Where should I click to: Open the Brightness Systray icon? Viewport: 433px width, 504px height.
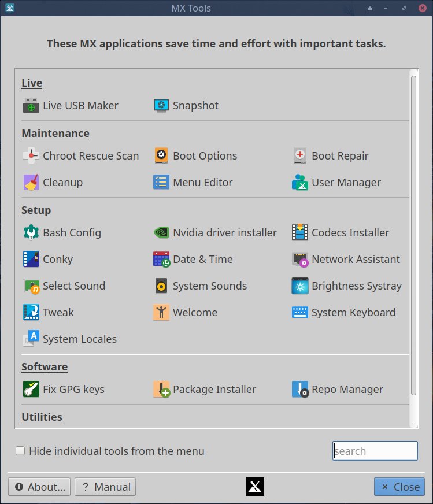tap(299, 286)
